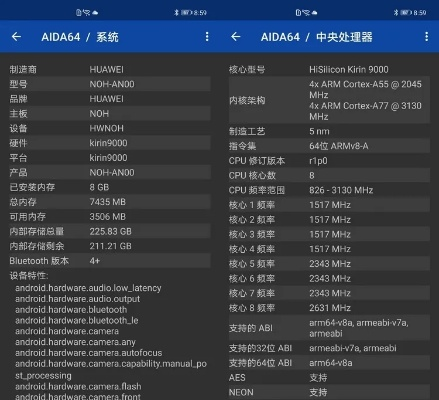The height and width of the screenshot is (400, 439).
Task: Tap battery indicator above the 系统 screen
Action: (187, 13)
